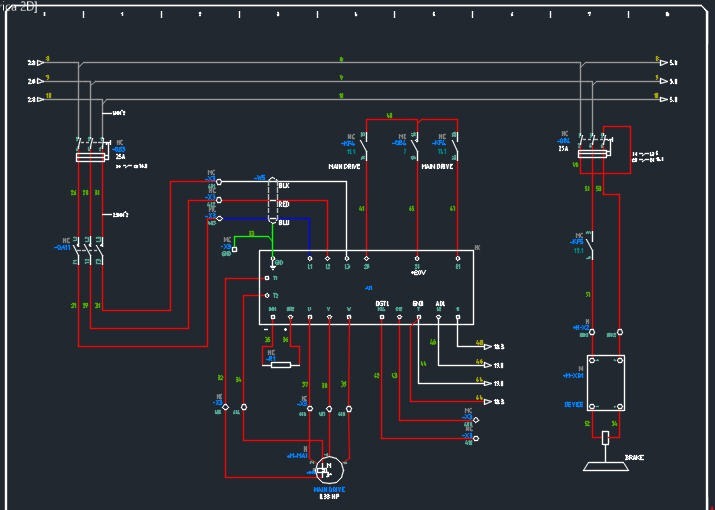Select wire number 36 above the resistor
715x510 pixels.
coord(285,339)
